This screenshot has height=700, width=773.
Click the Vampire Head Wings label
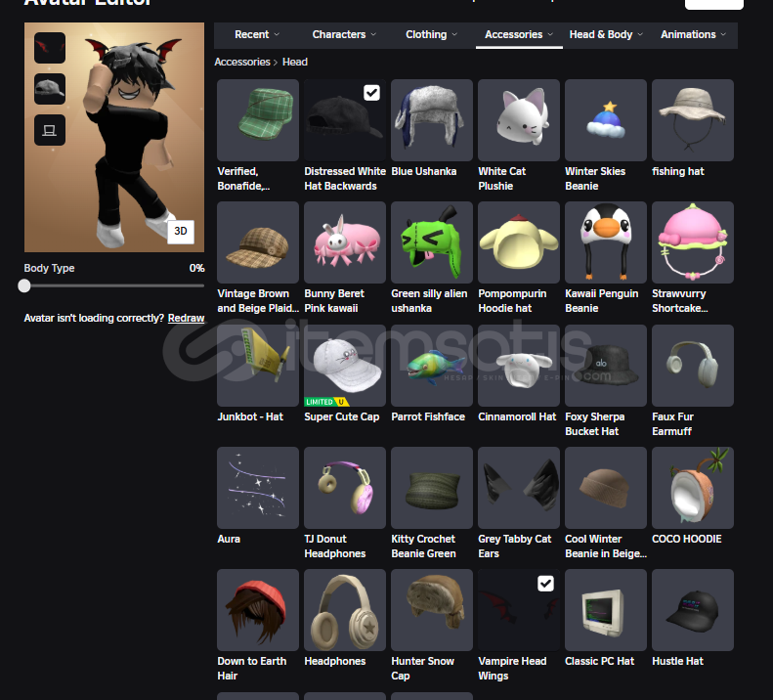coord(512,669)
